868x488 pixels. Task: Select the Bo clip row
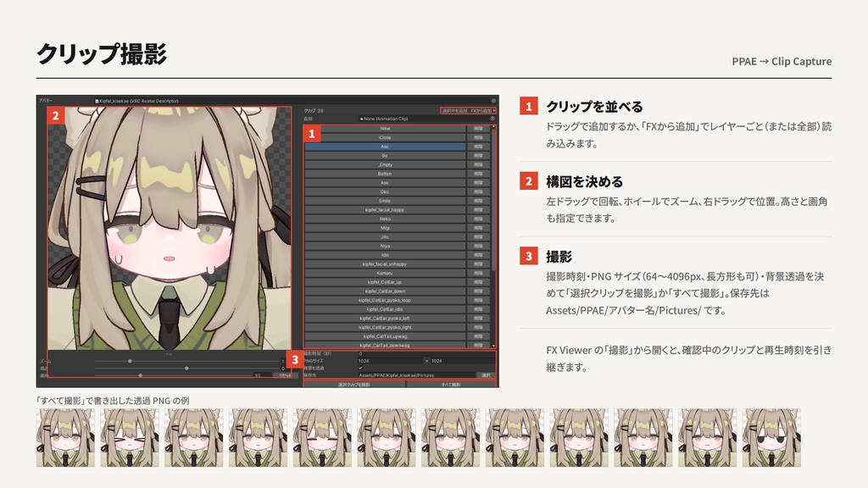(386, 156)
